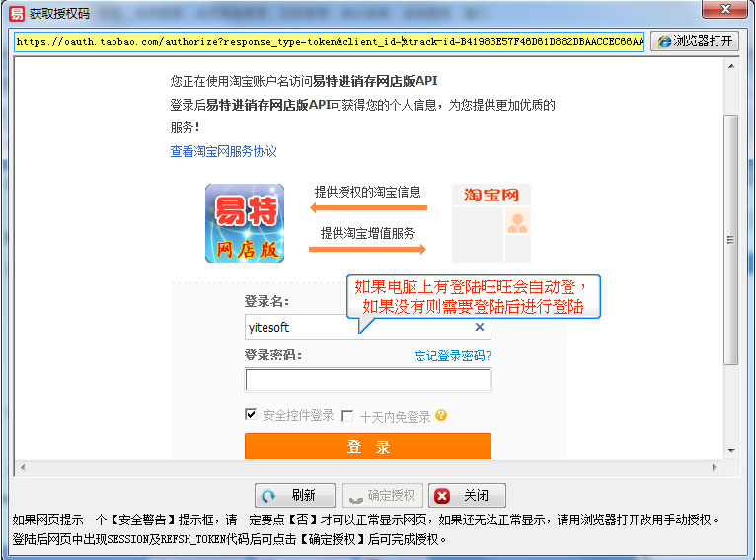
Task: Enable the 十天内免登录 checkbox
Action: (347, 416)
